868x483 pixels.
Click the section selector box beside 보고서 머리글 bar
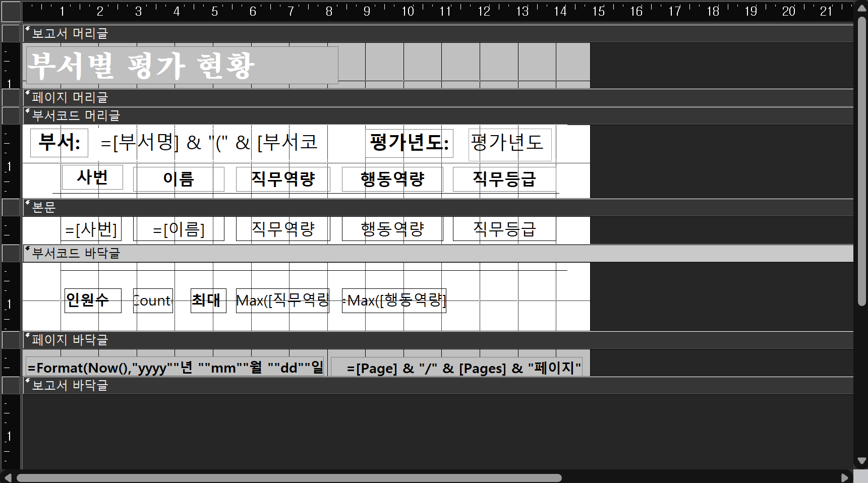click(11, 33)
